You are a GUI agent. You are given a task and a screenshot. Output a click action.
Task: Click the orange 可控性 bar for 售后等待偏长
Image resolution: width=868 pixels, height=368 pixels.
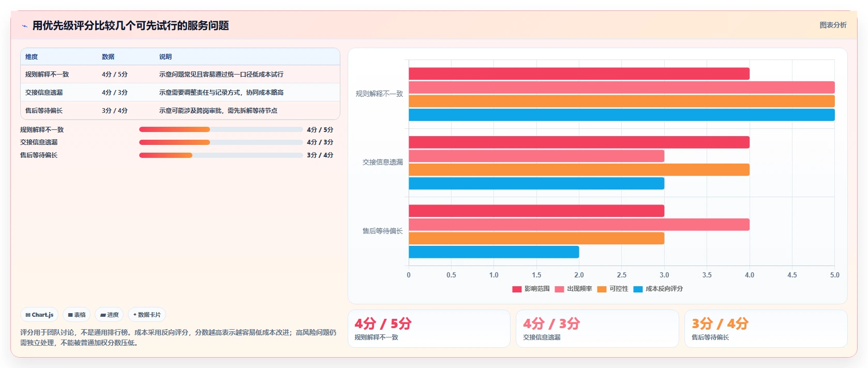[536, 238]
